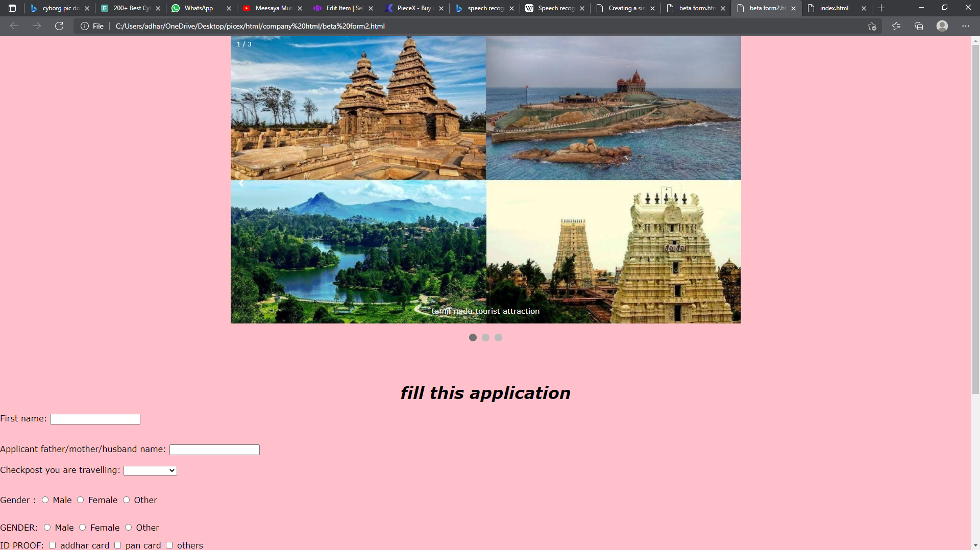Click the browser refresh icon
The height and width of the screenshot is (550, 980).
click(59, 26)
